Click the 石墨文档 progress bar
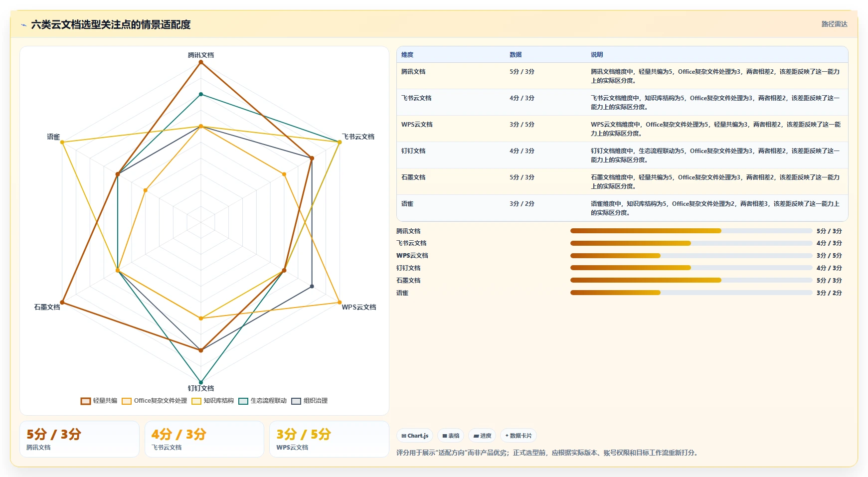The image size is (868, 477). point(691,280)
